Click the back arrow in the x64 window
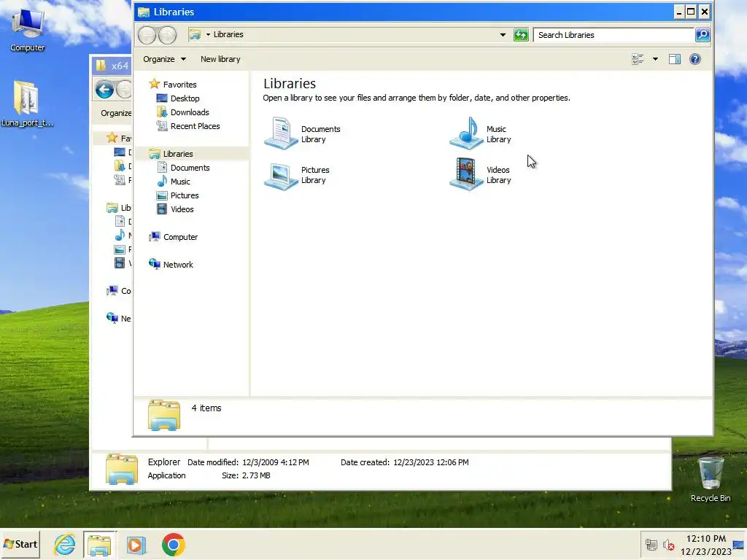The image size is (747, 560). coord(104,90)
